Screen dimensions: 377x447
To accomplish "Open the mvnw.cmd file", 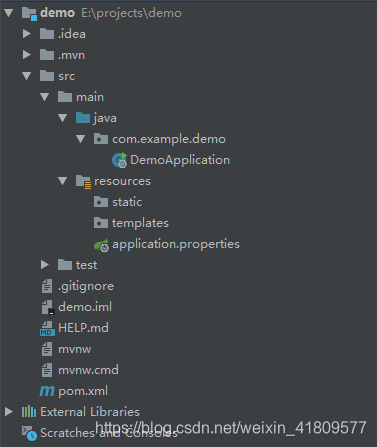I will (x=88, y=370).
